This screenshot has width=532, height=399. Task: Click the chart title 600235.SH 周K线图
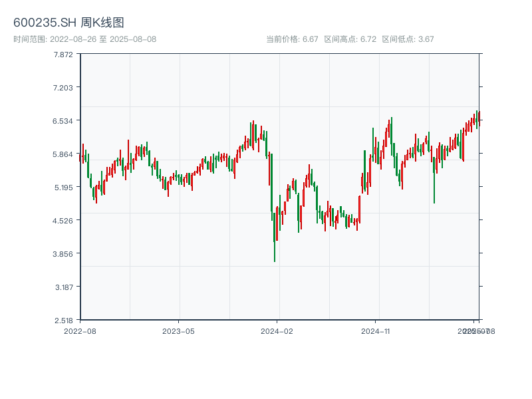(68, 23)
